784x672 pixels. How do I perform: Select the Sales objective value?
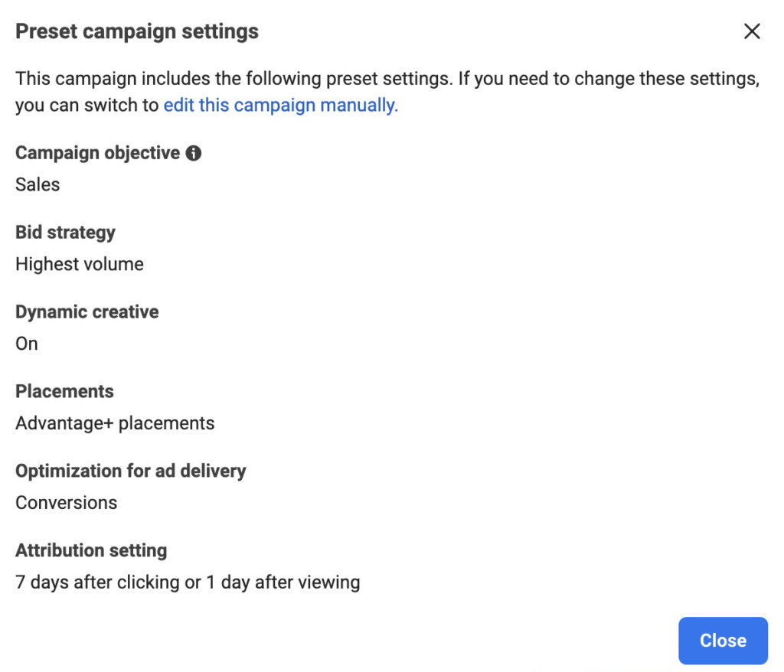pyautogui.click(x=37, y=184)
